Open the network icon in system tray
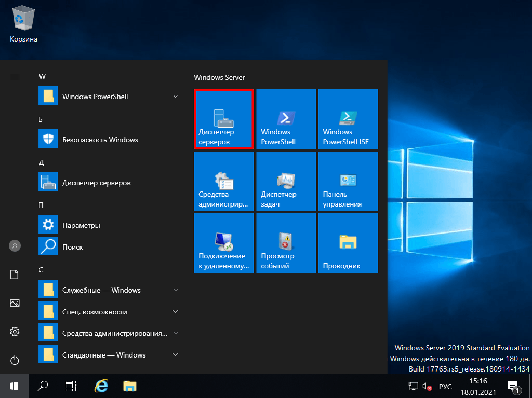This screenshot has height=398, width=532. pyautogui.click(x=413, y=386)
